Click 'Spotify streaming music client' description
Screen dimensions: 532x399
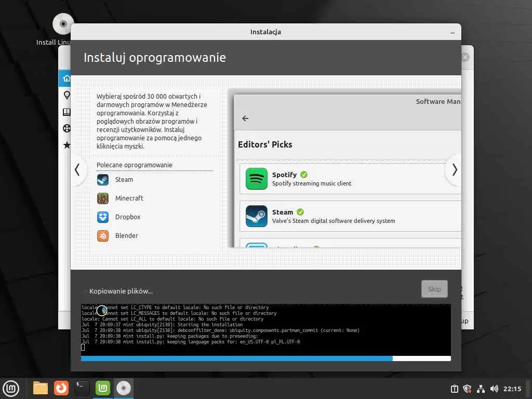(x=312, y=183)
